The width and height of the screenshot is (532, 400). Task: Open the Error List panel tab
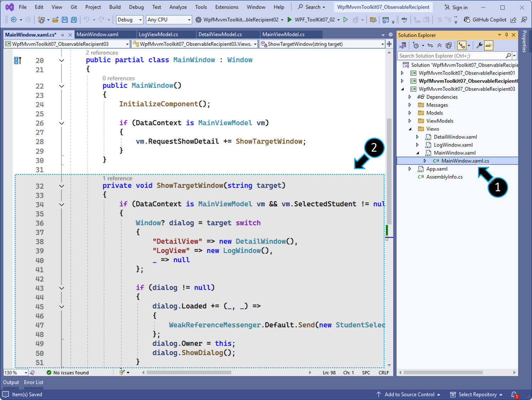(x=34, y=382)
